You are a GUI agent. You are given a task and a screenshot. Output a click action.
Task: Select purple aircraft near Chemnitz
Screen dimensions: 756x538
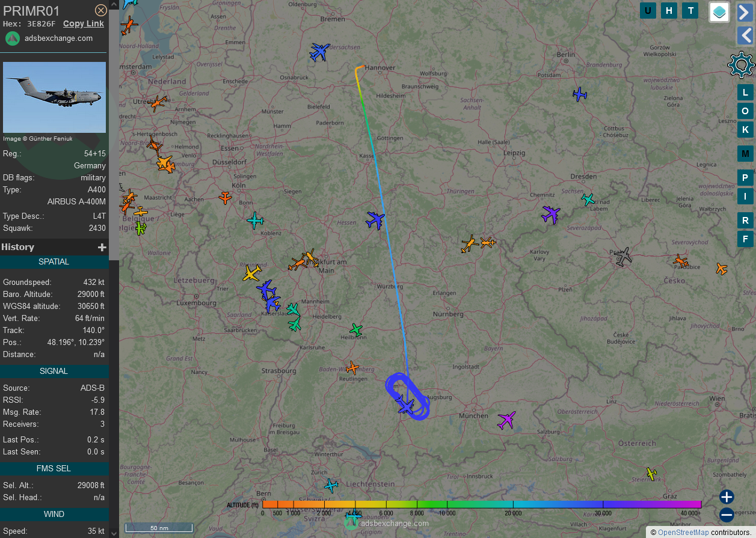tap(550, 215)
